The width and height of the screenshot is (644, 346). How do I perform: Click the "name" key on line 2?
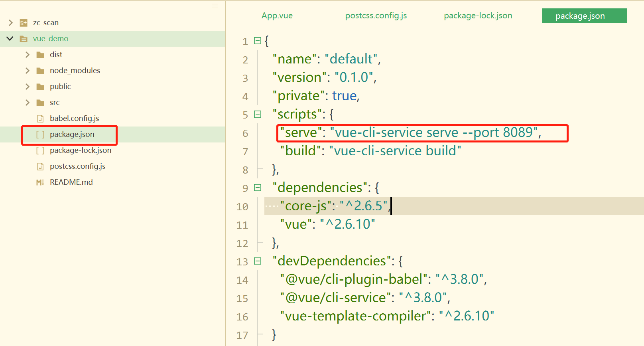(294, 59)
